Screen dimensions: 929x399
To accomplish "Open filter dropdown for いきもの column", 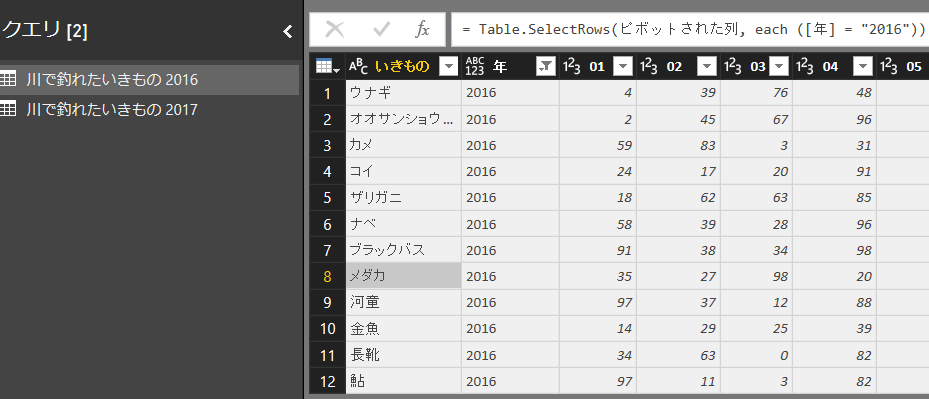I will (449, 67).
